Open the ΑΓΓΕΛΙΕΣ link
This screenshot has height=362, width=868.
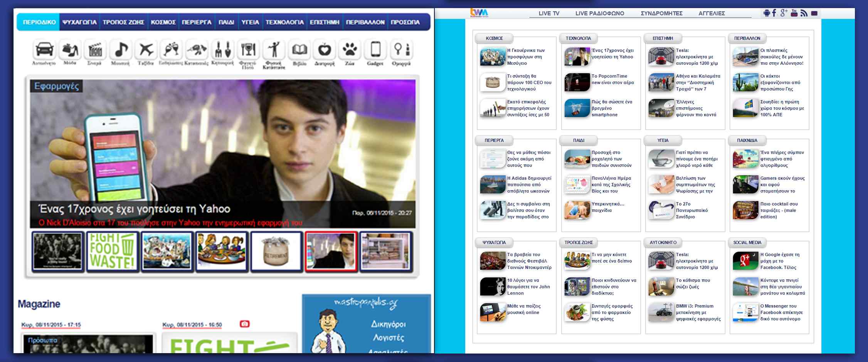712,13
